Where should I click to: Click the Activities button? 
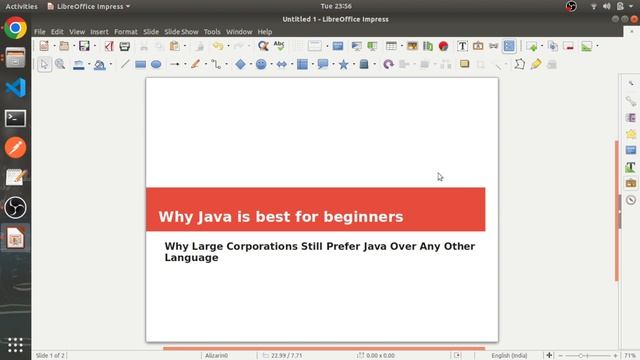(21, 6)
